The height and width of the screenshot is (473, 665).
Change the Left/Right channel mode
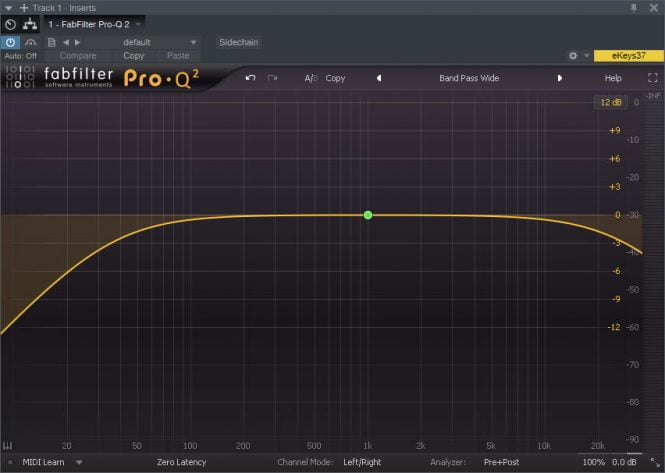362,462
